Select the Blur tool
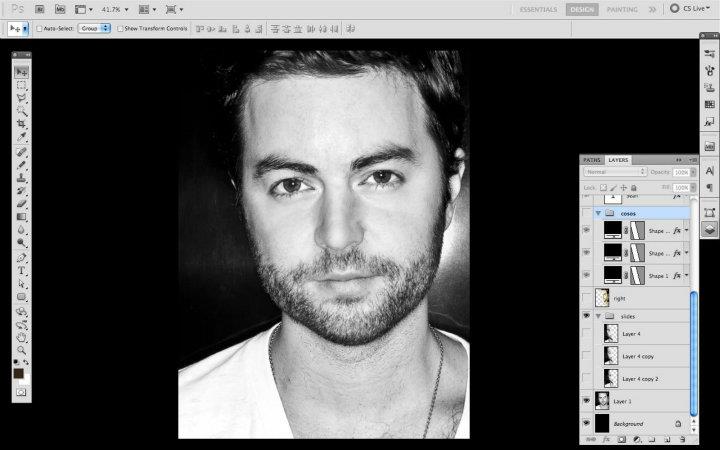Screen dimensions: 720x450 click(21, 230)
